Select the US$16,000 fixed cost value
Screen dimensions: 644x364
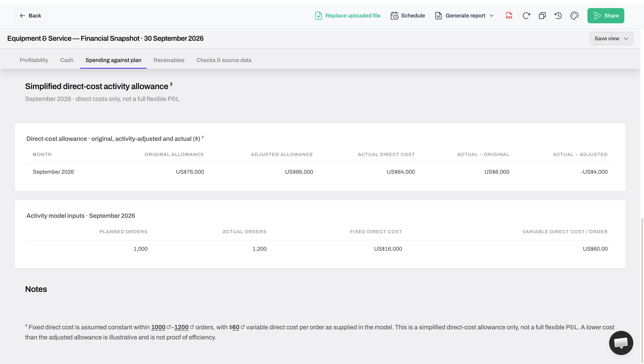[388, 249]
